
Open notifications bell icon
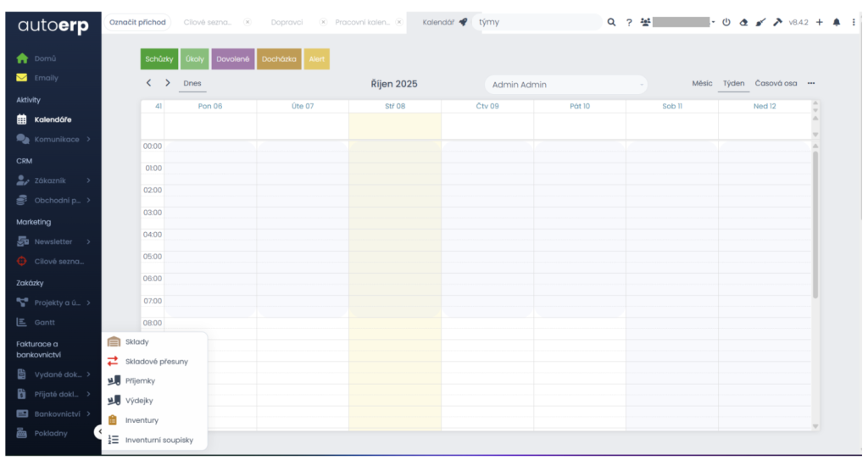click(x=837, y=22)
